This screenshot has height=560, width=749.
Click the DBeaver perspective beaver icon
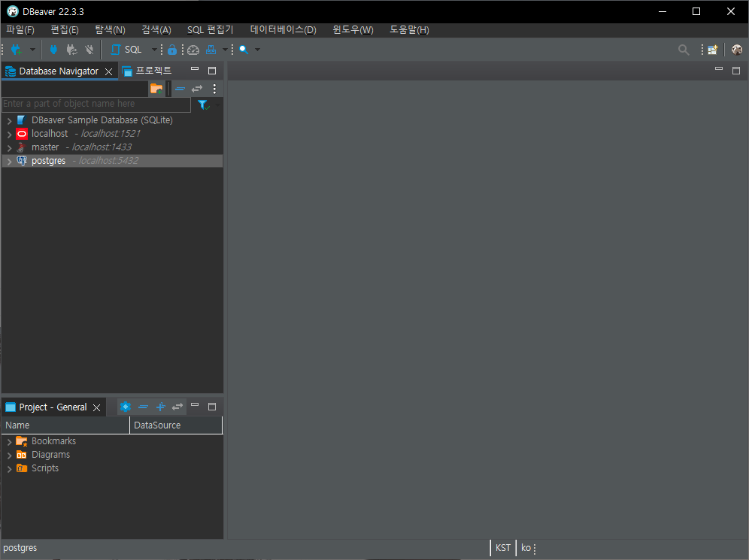[736, 50]
